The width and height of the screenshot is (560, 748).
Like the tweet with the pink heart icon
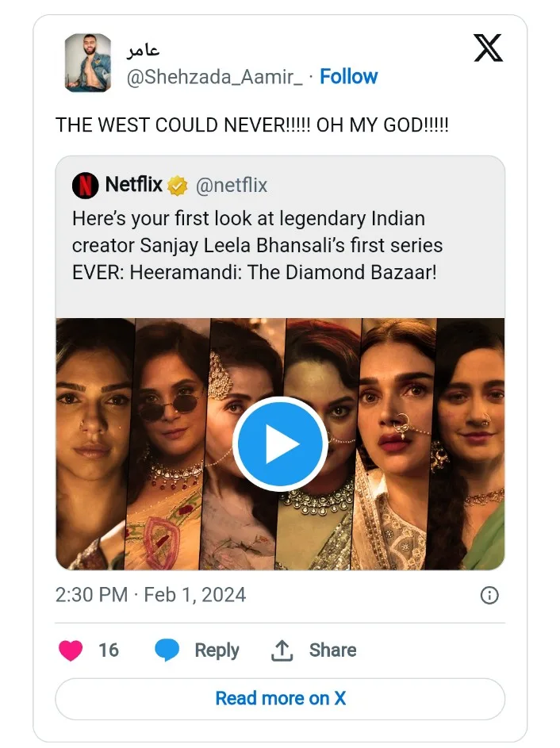[x=71, y=650]
